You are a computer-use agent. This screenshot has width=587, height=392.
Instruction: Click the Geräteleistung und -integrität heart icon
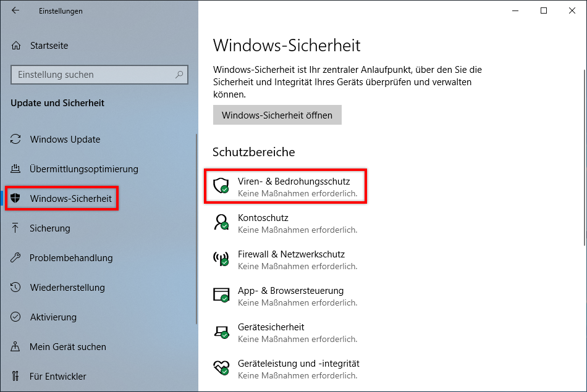click(221, 368)
